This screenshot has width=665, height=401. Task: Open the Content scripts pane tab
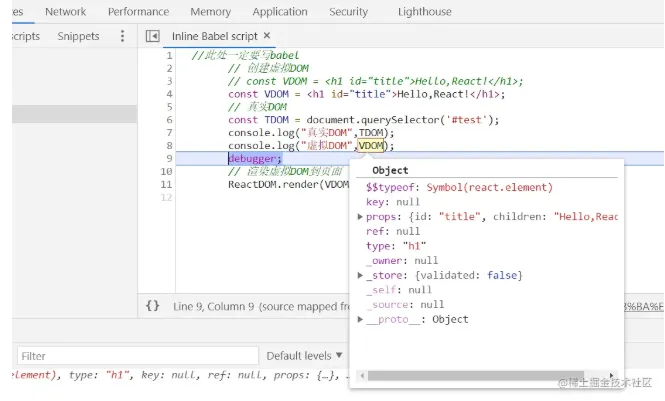click(x=26, y=36)
